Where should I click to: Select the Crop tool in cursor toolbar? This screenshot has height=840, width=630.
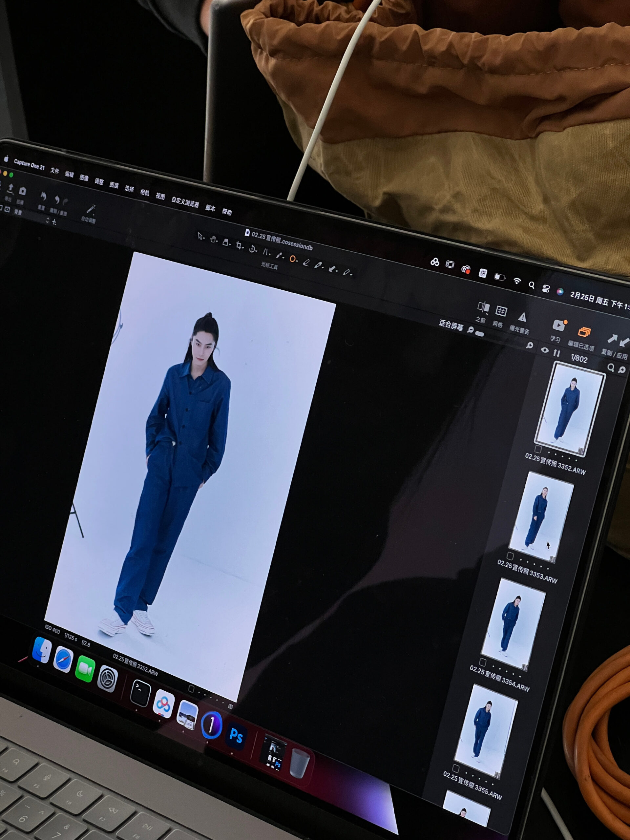click(x=239, y=245)
